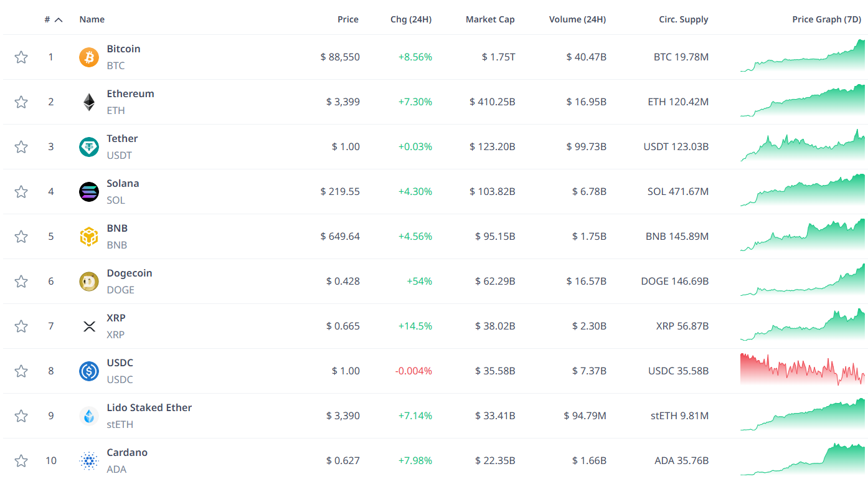Toggle the Solana favorite star
The height and width of the screenshot is (479, 868).
tap(21, 192)
